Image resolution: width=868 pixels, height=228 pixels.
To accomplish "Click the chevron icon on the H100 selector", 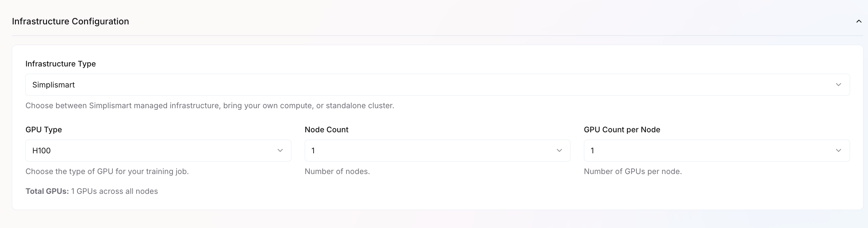I will 280,151.
